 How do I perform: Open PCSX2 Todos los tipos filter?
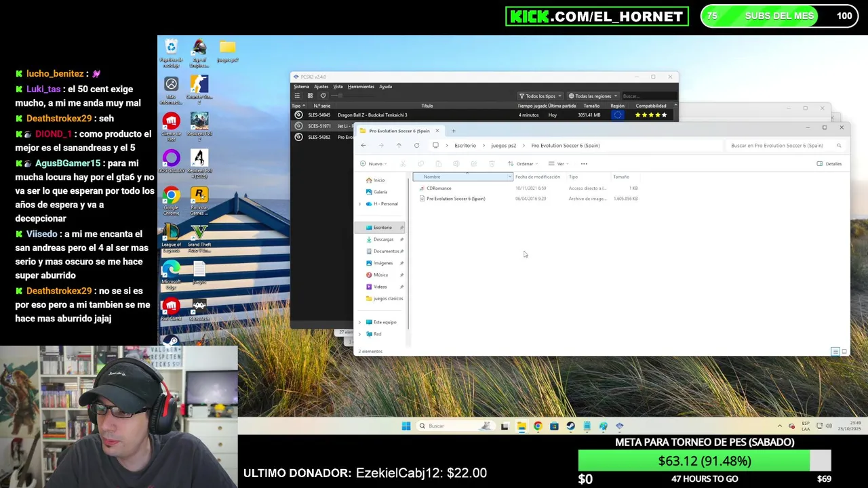point(540,96)
